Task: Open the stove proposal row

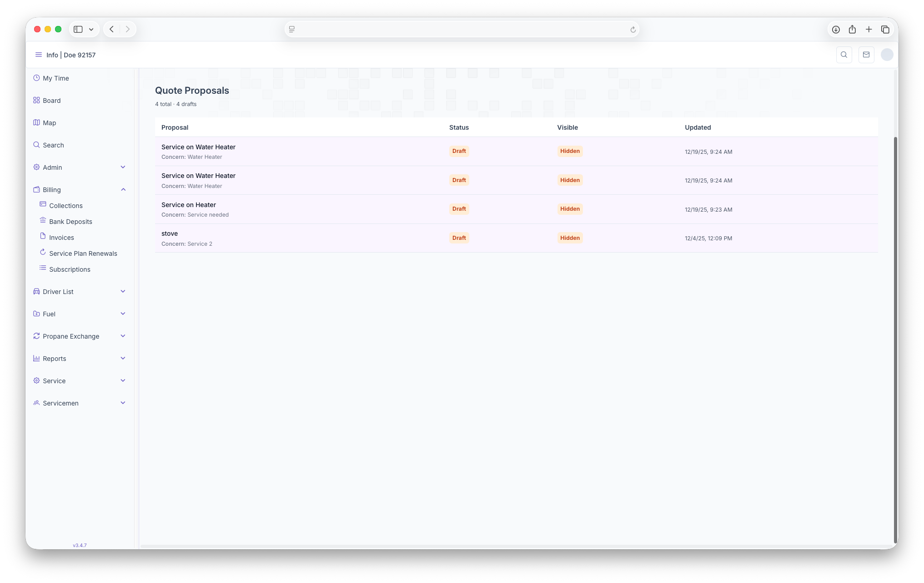Action: 170,234
